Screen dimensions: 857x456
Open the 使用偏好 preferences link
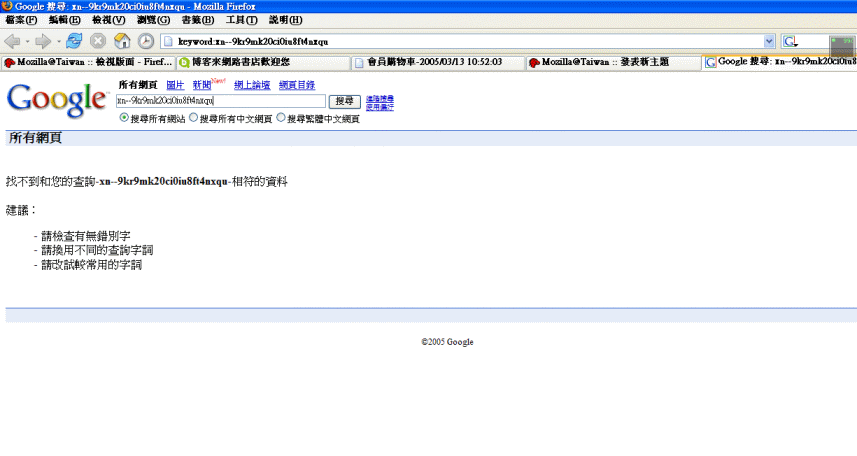pos(380,107)
